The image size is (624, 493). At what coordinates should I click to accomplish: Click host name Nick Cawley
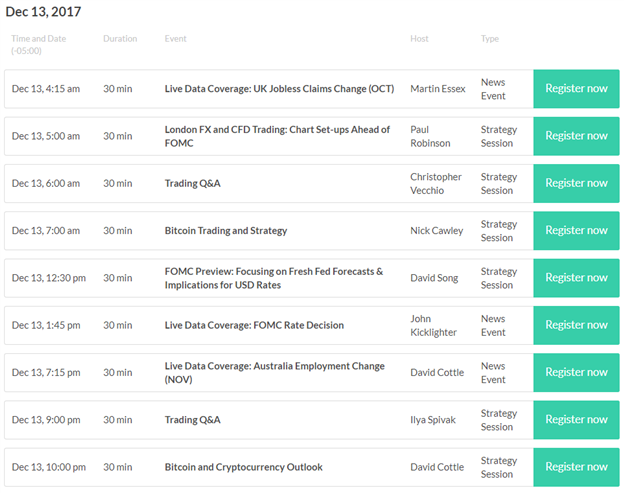(x=437, y=231)
